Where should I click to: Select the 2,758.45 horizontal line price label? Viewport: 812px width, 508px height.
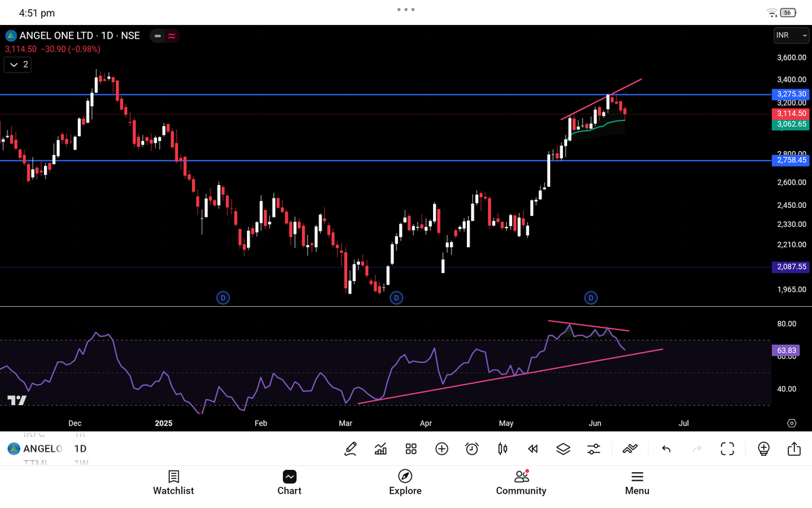(x=790, y=160)
